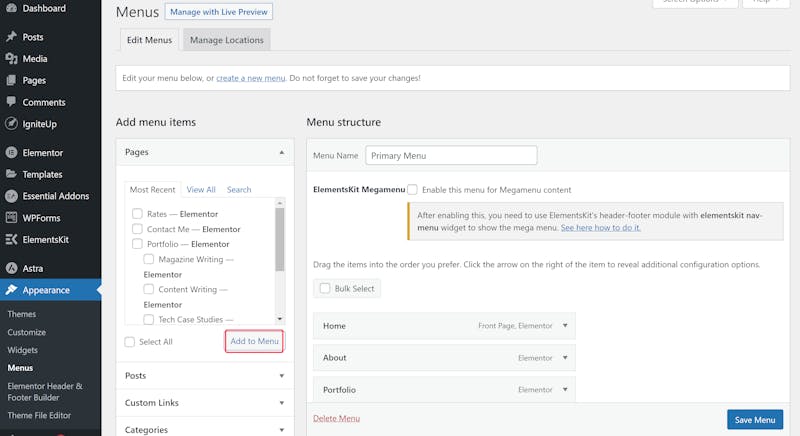Open the Widgets submenu item
Screen dimensions: 800x436
point(22,350)
